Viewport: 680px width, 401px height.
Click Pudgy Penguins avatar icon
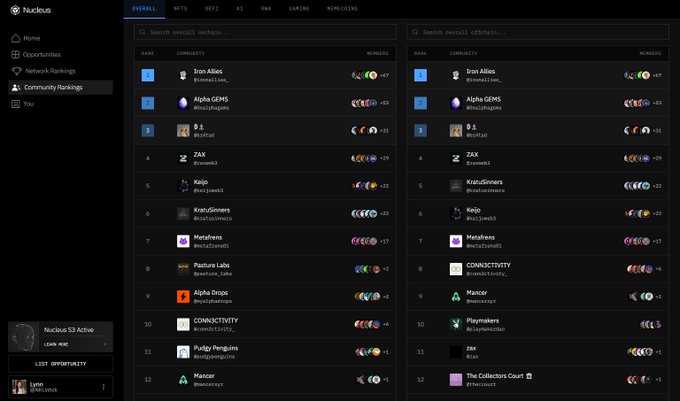pyautogui.click(x=183, y=352)
